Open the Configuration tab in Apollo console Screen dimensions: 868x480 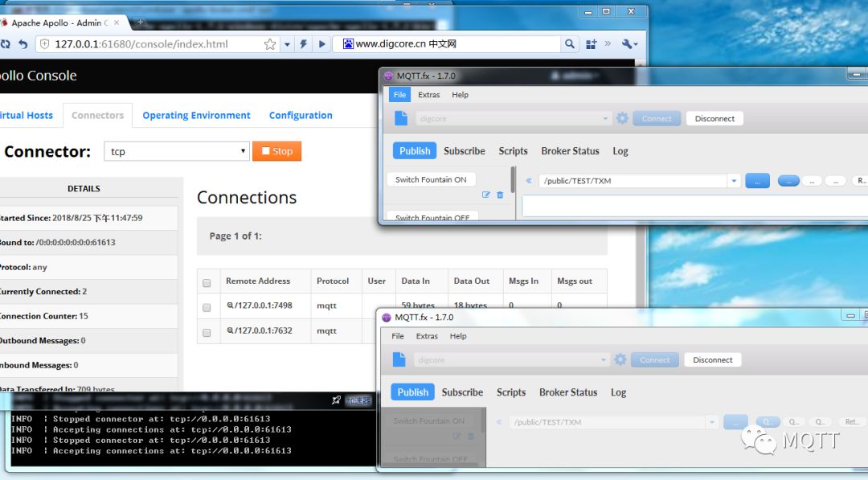(x=301, y=115)
